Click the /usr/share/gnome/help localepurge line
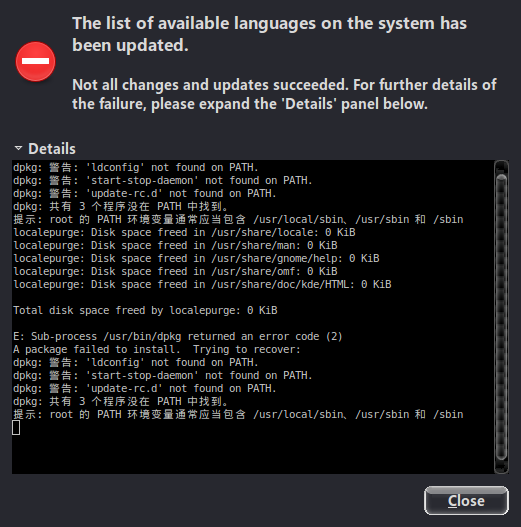Viewport: 521px width, 527px height. click(196, 258)
